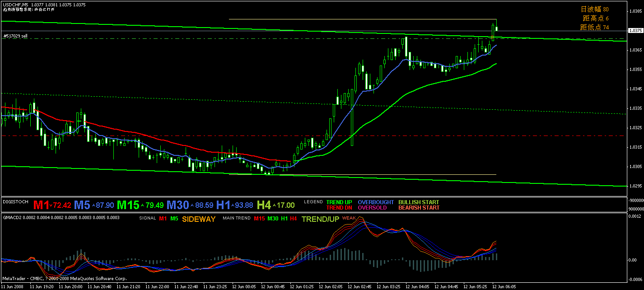
Task: Click the M1 72.42 stochastic reading
Action: [x=52, y=205]
